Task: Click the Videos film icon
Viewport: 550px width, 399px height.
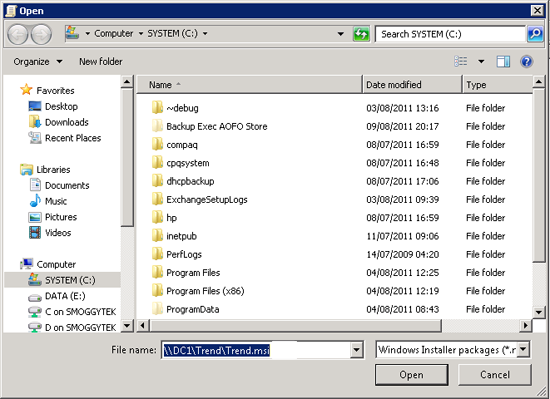Action: (35, 232)
